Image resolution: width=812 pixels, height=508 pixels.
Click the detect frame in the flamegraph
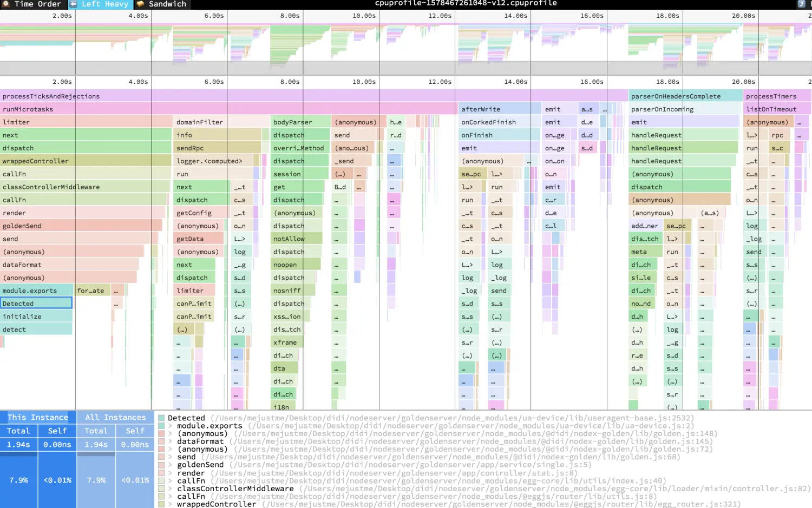click(36, 330)
